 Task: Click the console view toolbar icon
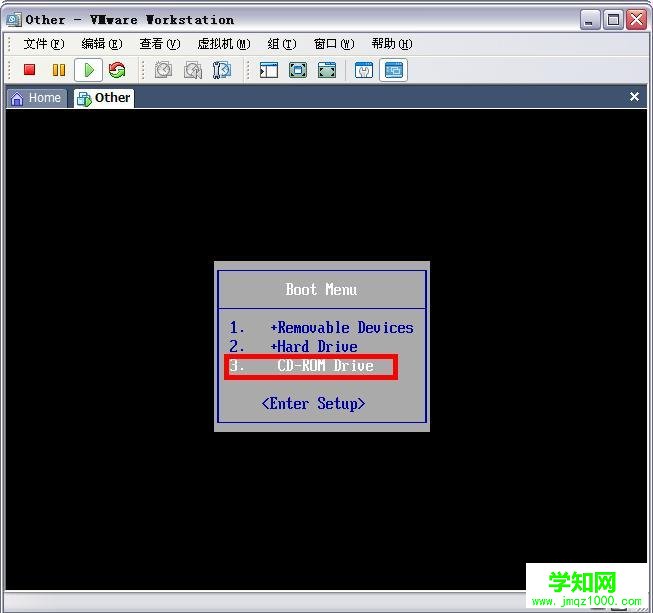coord(394,70)
